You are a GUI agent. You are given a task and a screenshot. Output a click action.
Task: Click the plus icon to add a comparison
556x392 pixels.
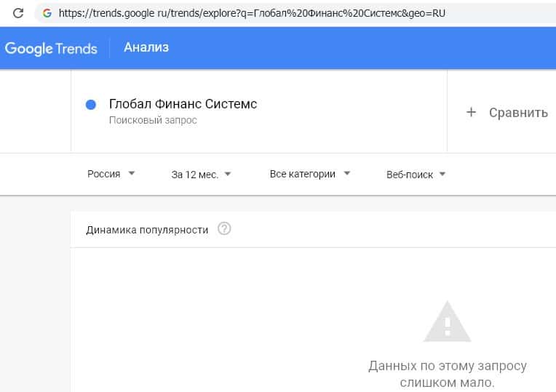(471, 112)
